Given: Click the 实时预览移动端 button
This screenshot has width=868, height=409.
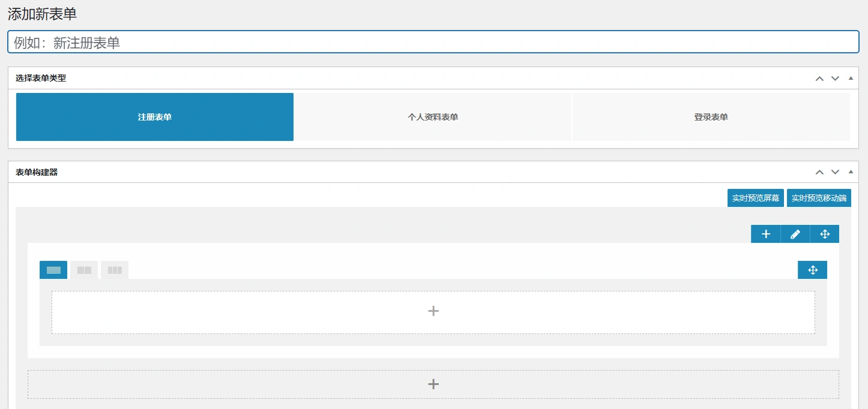Looking at the screenshot, I should (x=819, y=198).
